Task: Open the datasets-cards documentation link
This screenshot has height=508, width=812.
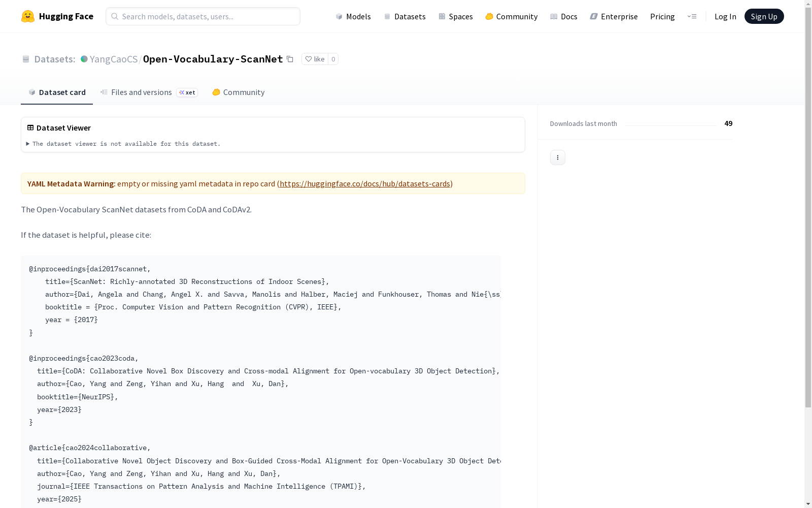Action: (x=365, y=183)
